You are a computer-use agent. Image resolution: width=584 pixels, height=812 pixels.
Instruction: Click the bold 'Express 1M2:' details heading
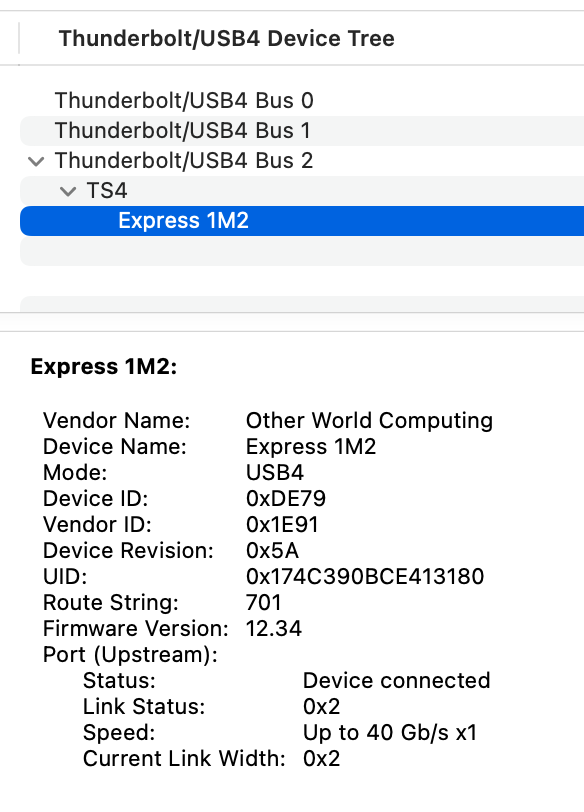coord(104,367)
